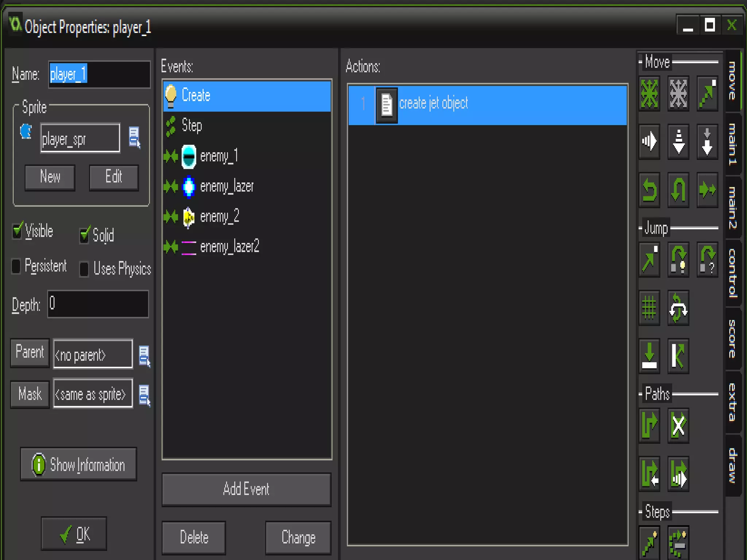Click the Depth input field
This screenshot has height=560, width=747.
(98, 304)
